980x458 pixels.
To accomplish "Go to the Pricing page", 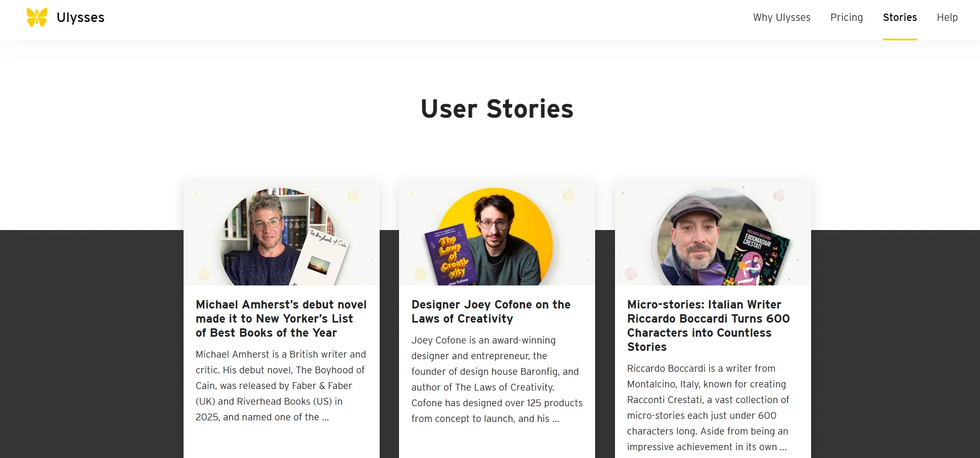I will (x=846, y=17).
